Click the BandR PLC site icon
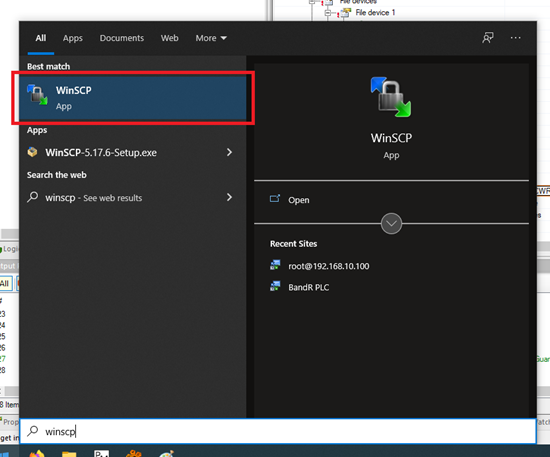Screen dimensions: 550x457 pyautogui.click(x=275, y=286)
